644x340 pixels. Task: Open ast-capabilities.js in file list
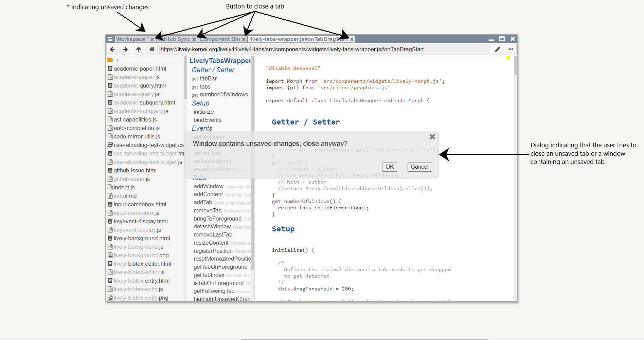[x=135, y=120]
